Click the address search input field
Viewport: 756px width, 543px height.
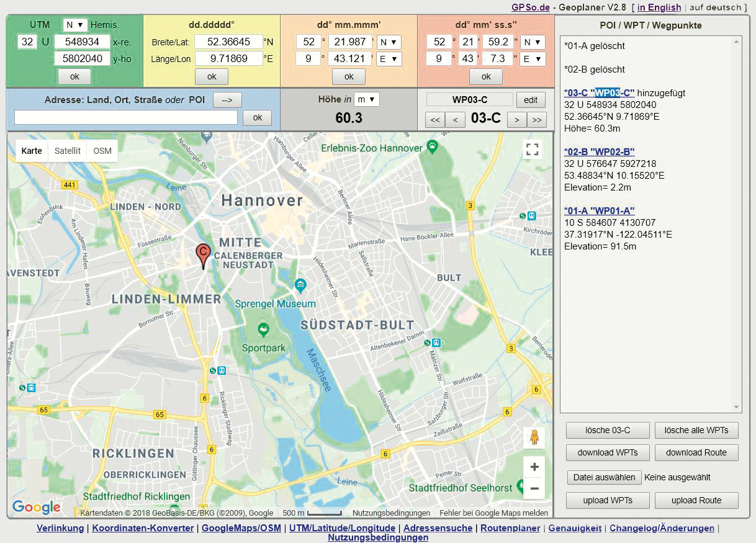pos(126,117)
